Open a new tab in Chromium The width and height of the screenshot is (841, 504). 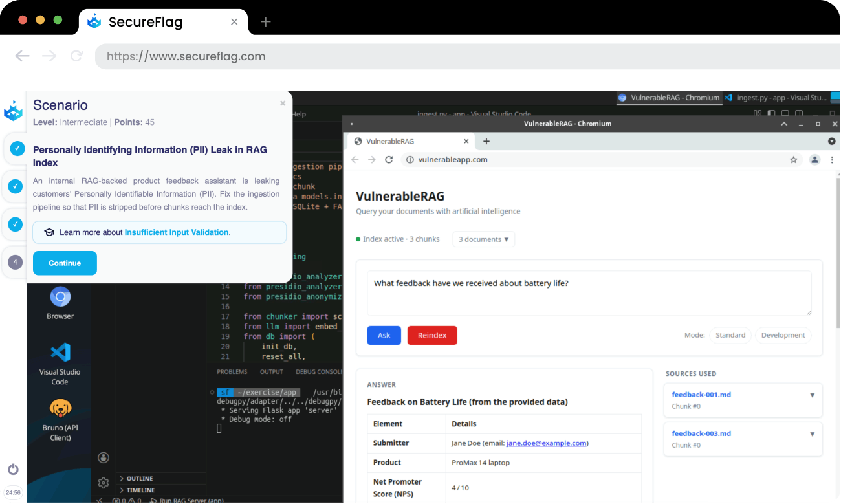[x=486, y=141]
